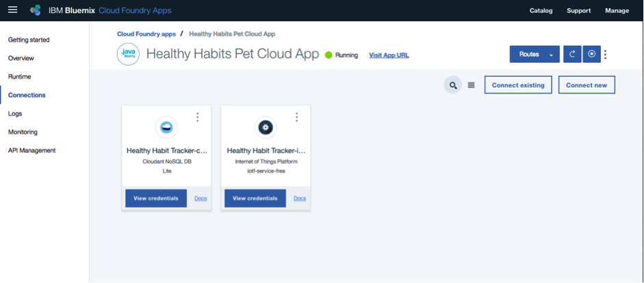This screenshot has width=644, height=283.
Task: Click the green Running status indicator
Action: pyautogui.click(x=329, y=55)
